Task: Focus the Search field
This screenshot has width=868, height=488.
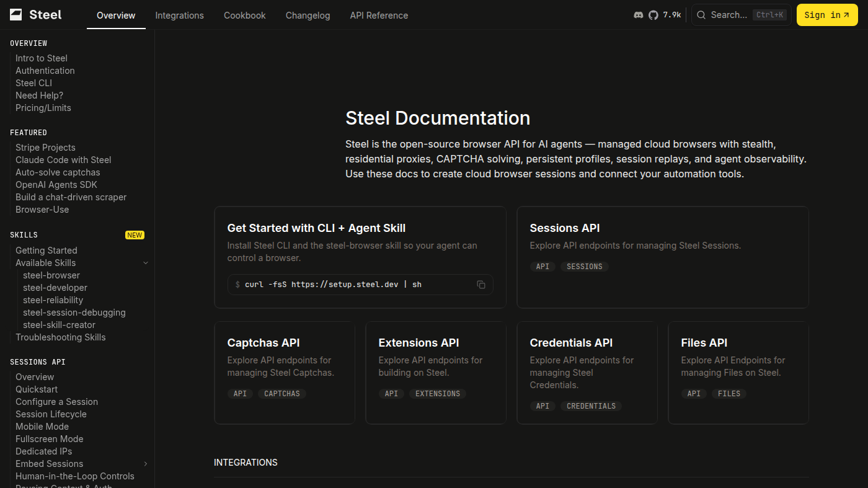Action: [742, 15]
